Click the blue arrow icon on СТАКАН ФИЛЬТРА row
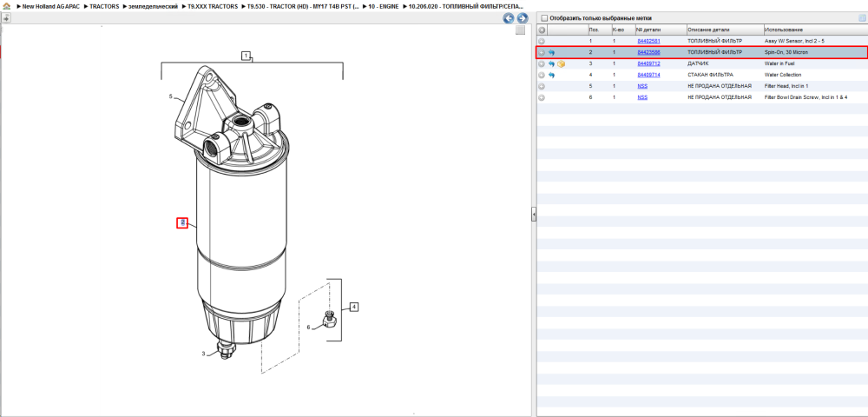Image resolution: width=868 pixels, height=417 pixels. click(x=551, y=75)
